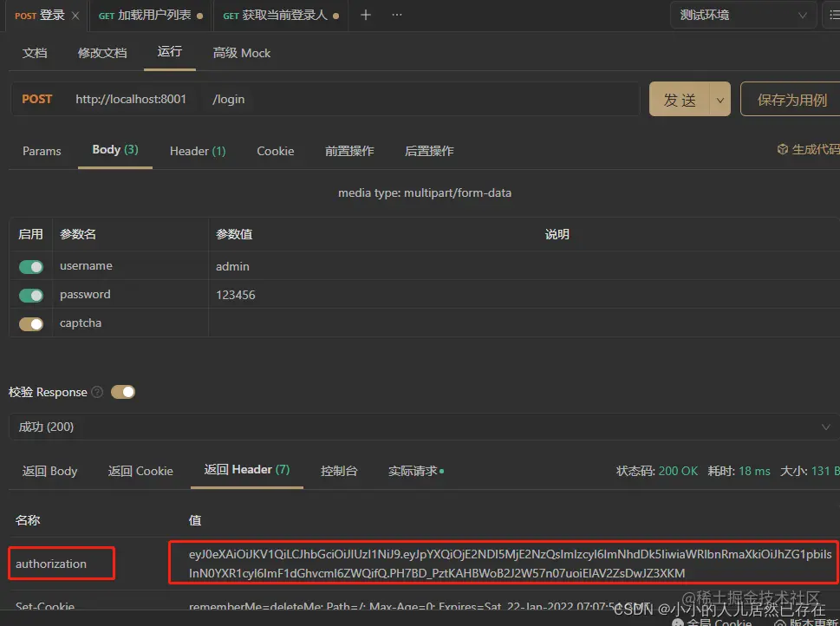Viewport: 840px width, 626px height.
Task: Turn off the 校验 Response switch
Action: tap(122, 392)
